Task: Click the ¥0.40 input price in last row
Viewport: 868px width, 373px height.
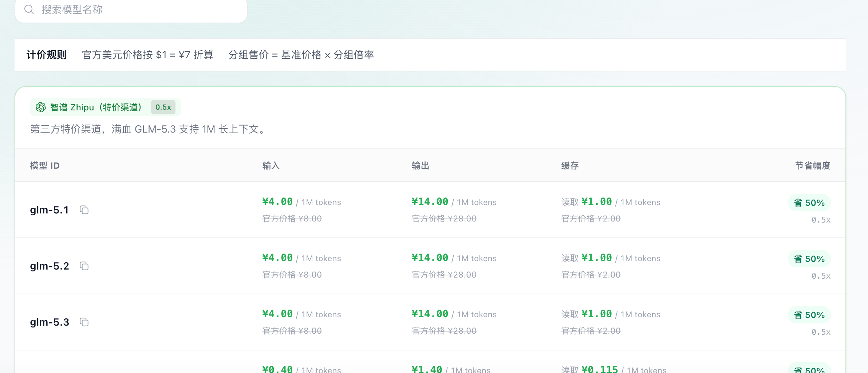Action: [x=277, y=369]
